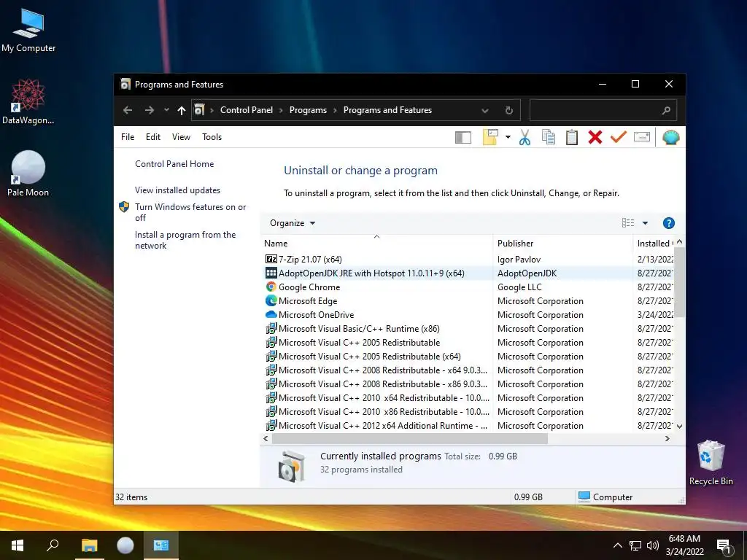The height and width of the screenshot is (560, 747).
Task: Open the File menu
Action: (128, 137)
